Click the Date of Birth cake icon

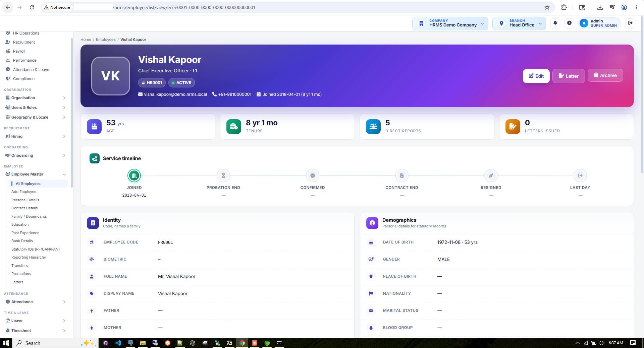coord(371,242)
